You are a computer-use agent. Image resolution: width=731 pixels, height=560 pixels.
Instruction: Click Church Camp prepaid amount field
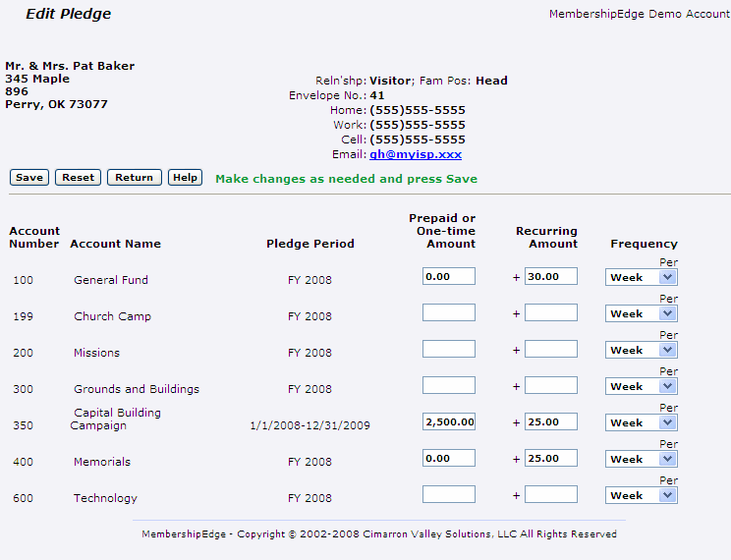click(449, 313)
